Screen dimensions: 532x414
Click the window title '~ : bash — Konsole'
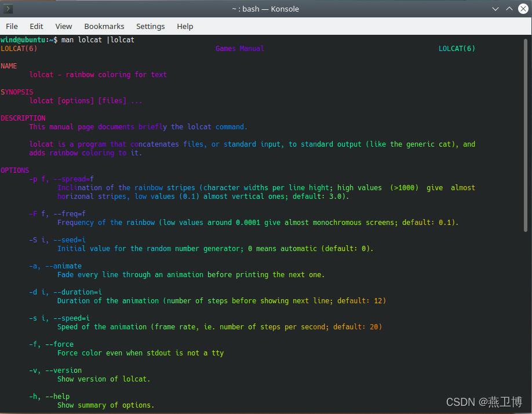click(265, 9)
